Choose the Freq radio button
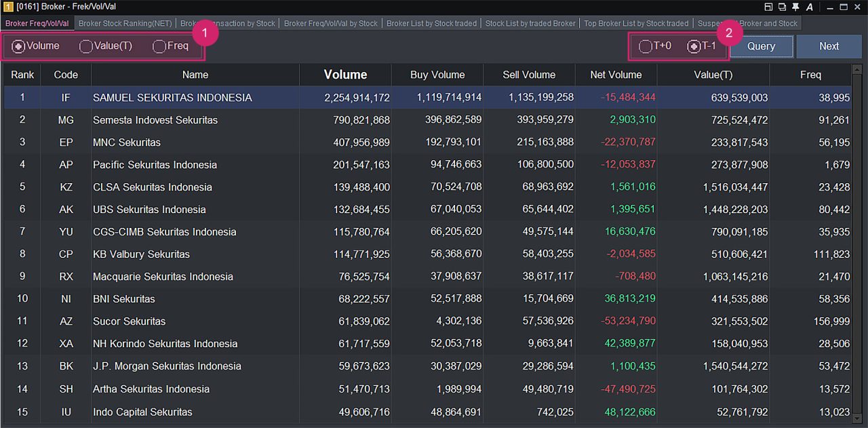 (159, 47)
